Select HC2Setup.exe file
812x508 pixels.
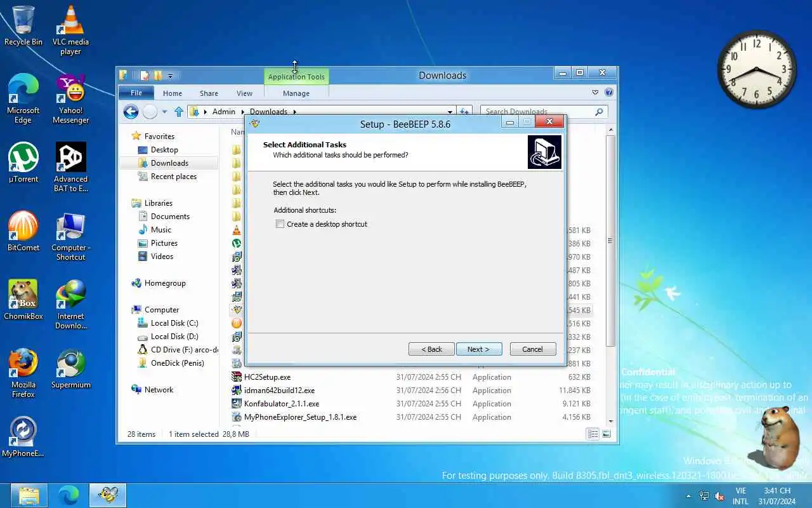point(267,377)
